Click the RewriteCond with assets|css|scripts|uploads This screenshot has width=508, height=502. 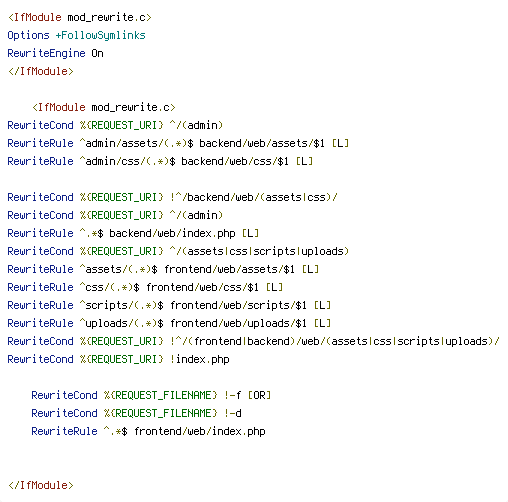pyautogui.click(x=178, y=251)
